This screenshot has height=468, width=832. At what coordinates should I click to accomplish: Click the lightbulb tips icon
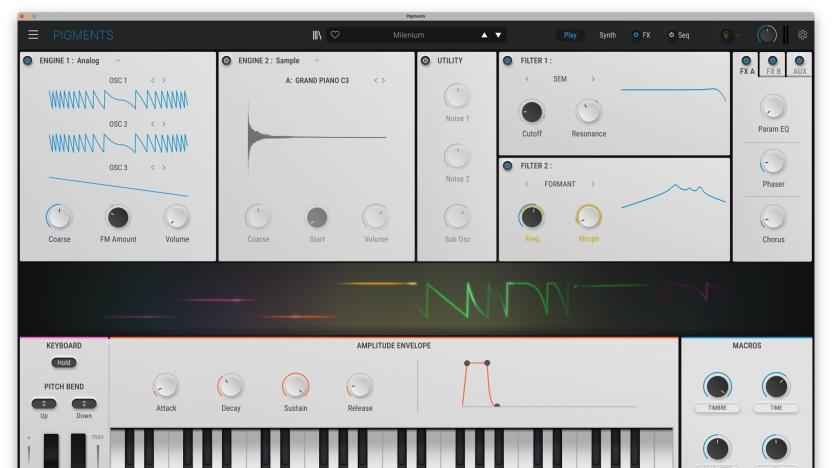tap(727, 35)
